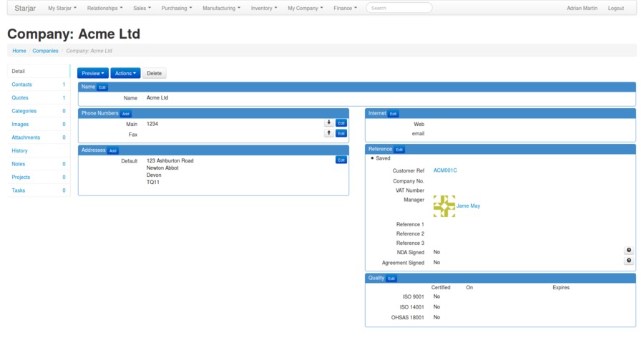
Task: Open the Preview dropdown button
Action: pos(92,73)
